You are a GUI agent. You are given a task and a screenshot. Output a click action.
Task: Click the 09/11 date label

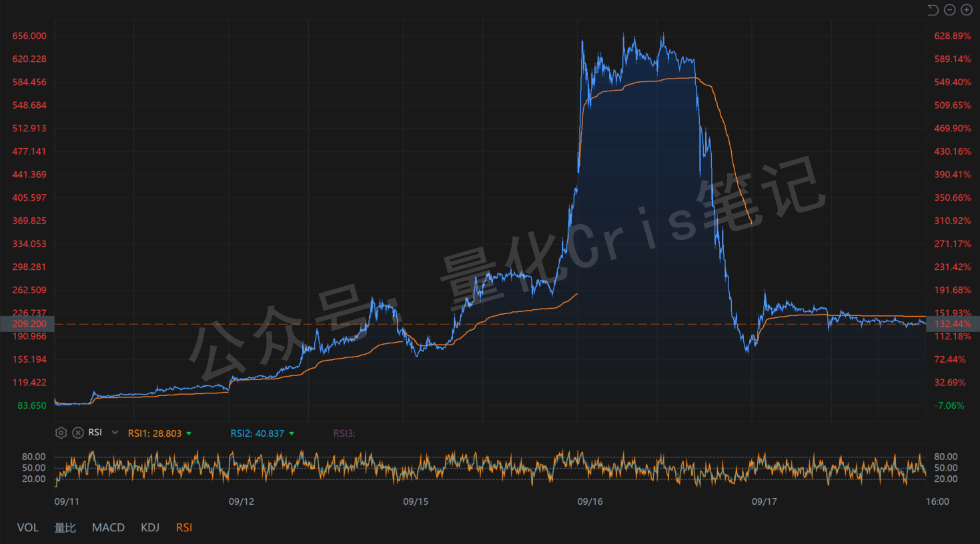[67, 501]
